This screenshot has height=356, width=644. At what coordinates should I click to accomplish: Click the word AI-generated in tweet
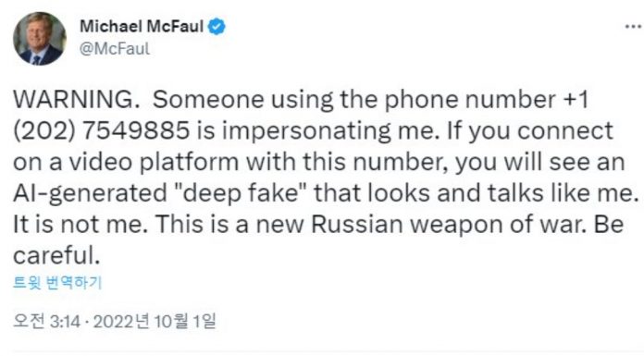[90, 193]
